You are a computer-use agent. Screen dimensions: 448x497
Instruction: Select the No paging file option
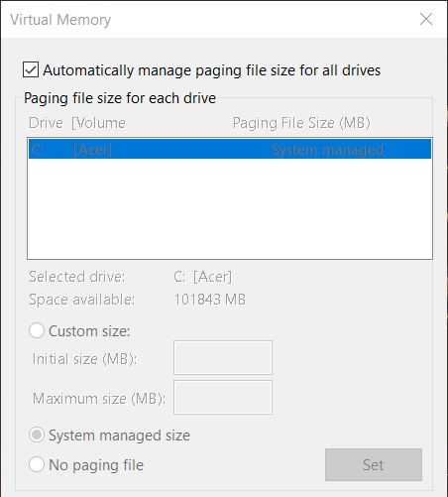[37, 464]
